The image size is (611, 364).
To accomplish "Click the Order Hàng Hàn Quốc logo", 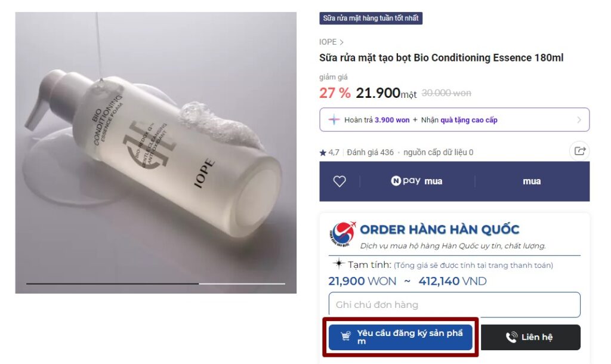I will pyautogui.click(x=343, y=234).
